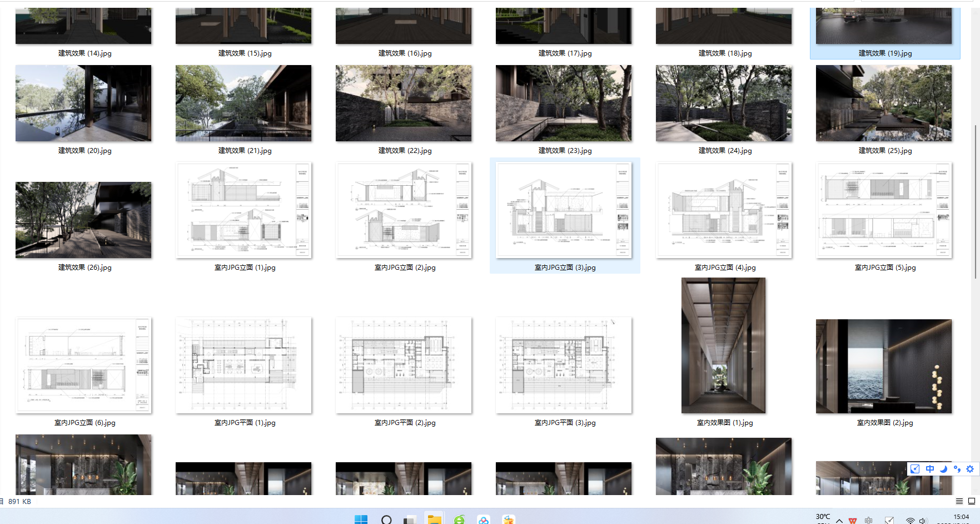Image resolution: width=980 pixels, height=524 pixels.
Task: Select the 室内JPG平面 (1).jpg floor plan thumbnail
Action: [x=243, y=365]
